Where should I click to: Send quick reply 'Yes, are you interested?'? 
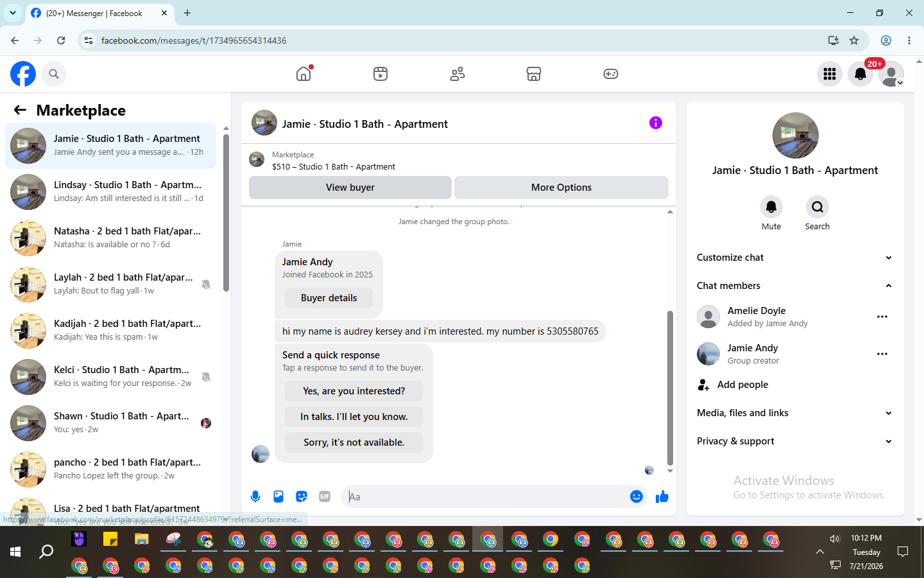pos(354,391)
